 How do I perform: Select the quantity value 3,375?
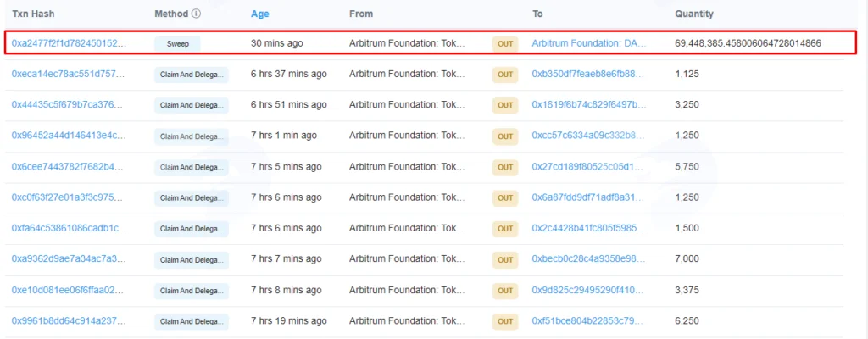click(x=687, y=290)
